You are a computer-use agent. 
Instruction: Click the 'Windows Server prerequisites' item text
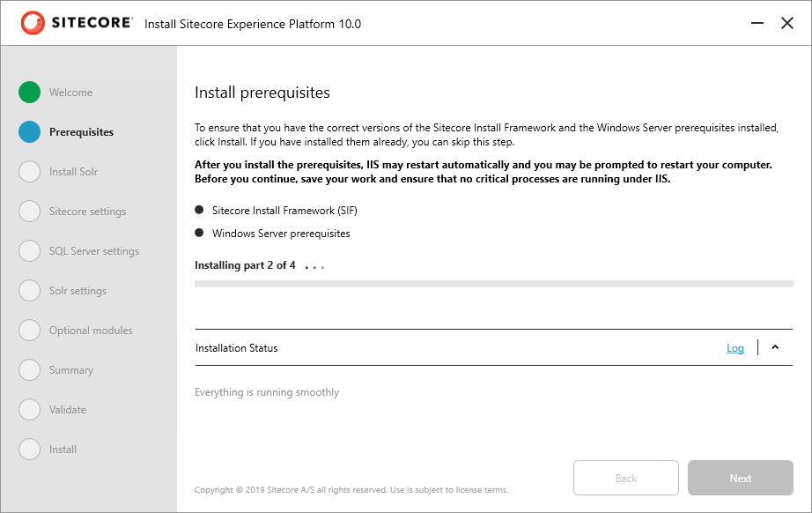tap(281, 234)
